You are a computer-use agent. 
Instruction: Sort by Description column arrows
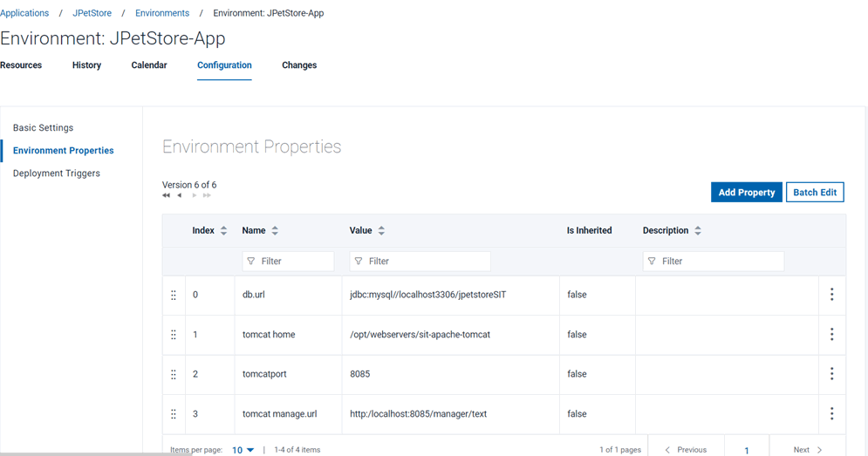coord(698,231)
